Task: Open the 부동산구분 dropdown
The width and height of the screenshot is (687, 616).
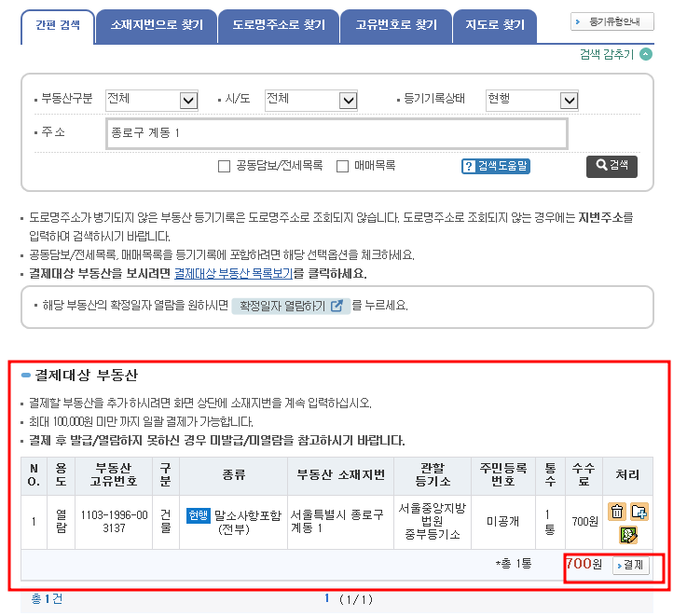Action: pos(152,101)
